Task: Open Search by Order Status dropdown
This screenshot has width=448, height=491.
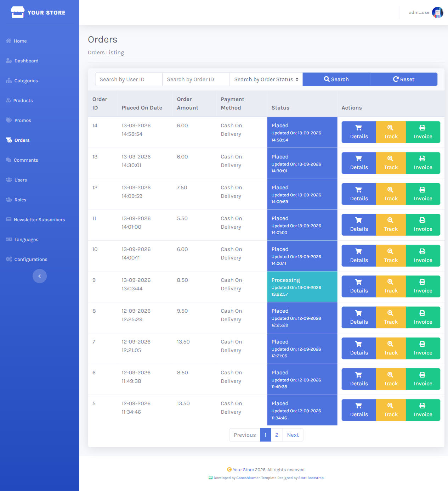Action: 266,79
